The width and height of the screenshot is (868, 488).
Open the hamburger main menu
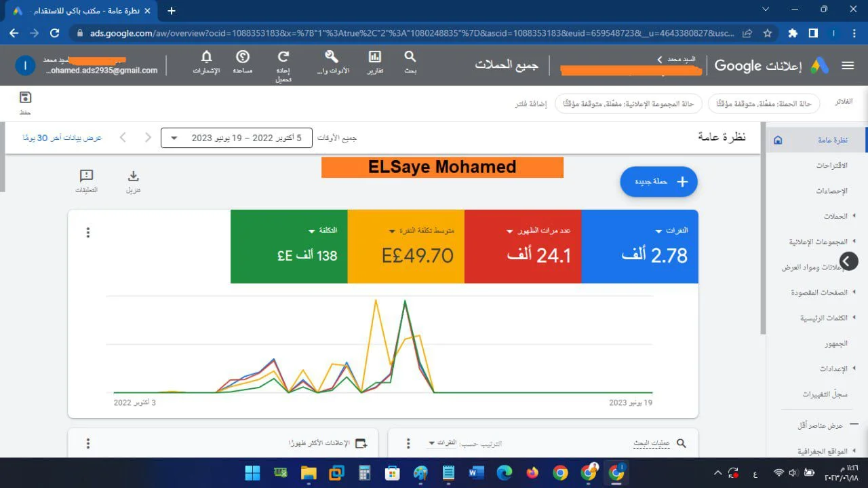coord(848,66)
